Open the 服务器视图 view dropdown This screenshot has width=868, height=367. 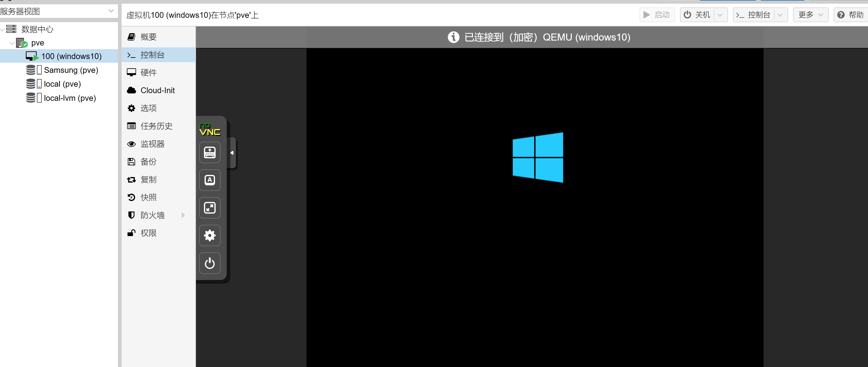[x=111, y=11]
